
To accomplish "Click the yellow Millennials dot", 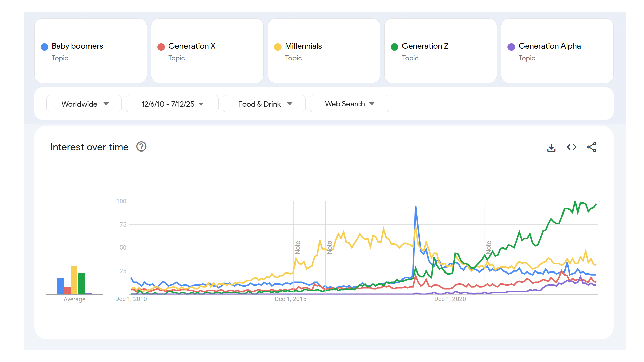I will pos(278,47).
